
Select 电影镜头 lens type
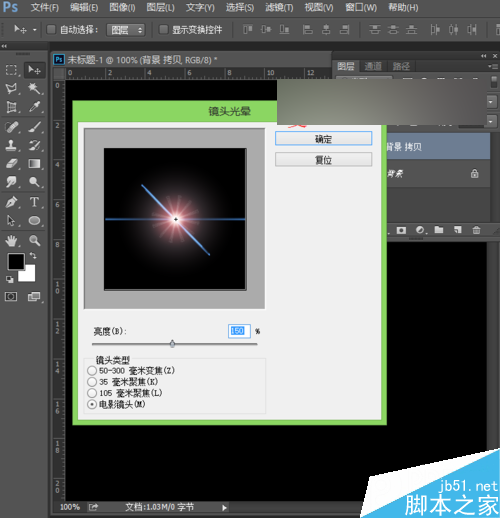(x=92, y=404)
